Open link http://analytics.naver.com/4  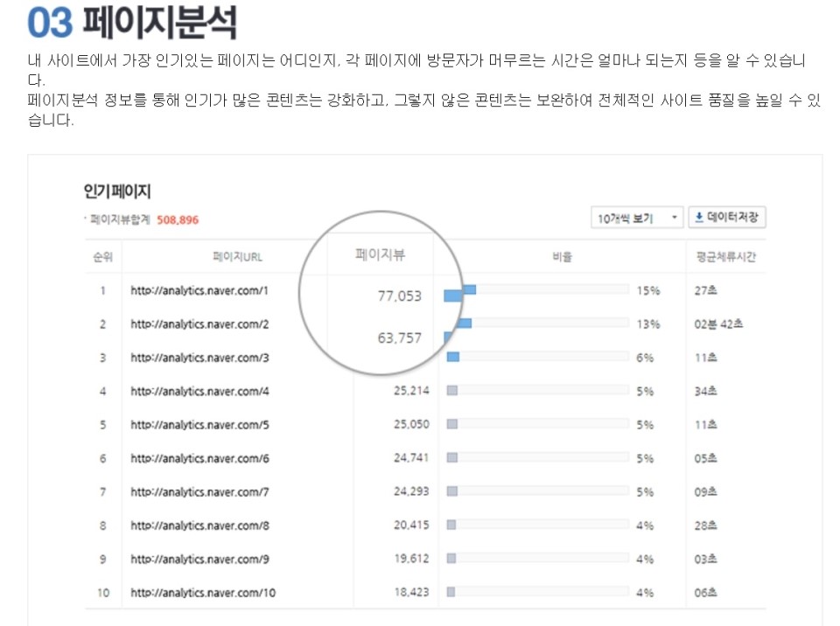click(x=199, y=392)
